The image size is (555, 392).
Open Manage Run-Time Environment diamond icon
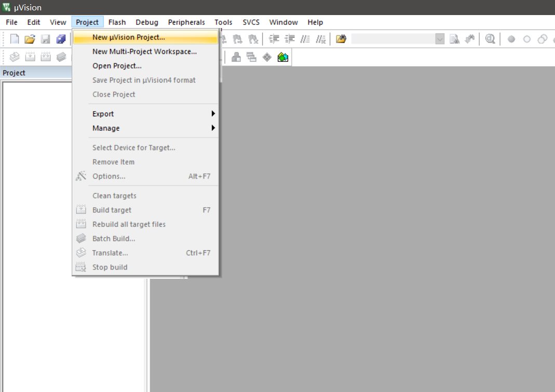[x=267, y=57]
